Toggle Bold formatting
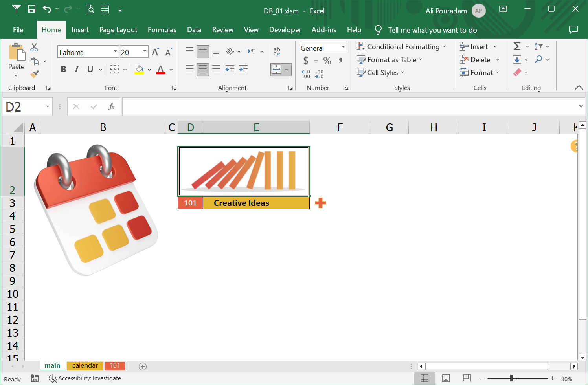 click(x=63, y=70)
